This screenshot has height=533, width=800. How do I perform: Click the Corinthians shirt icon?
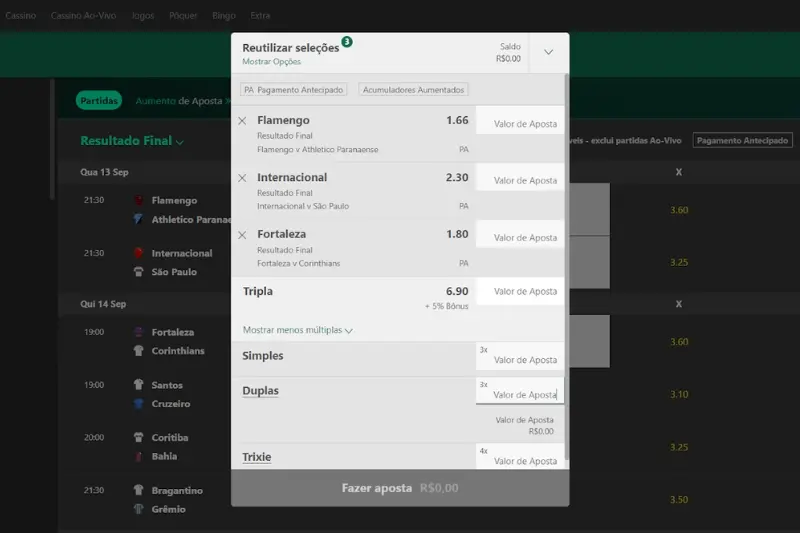pos(138,351)
